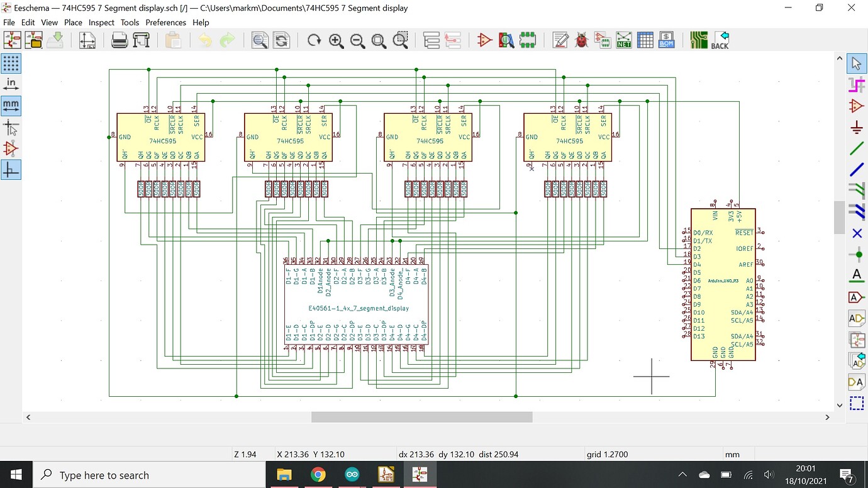Select the Place power port tool
The width and height of the screenshot is (868, 488).
(x=856, y=128)
